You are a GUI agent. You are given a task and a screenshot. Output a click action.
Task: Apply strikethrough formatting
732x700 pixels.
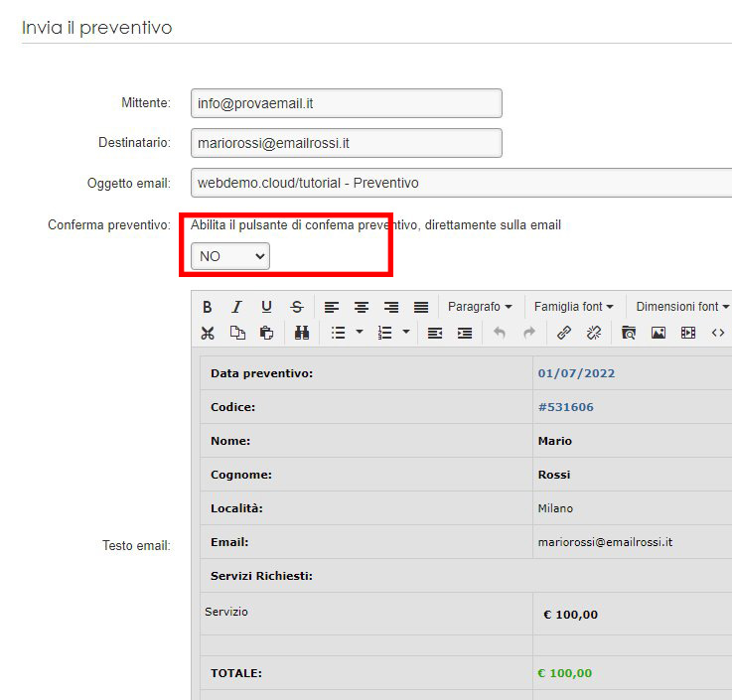tap(296, 307)
